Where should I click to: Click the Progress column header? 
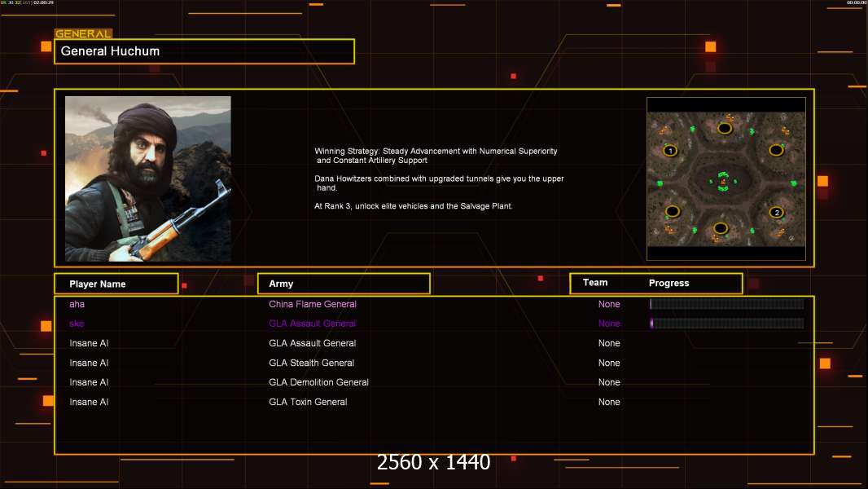click(x=669, y=283)
